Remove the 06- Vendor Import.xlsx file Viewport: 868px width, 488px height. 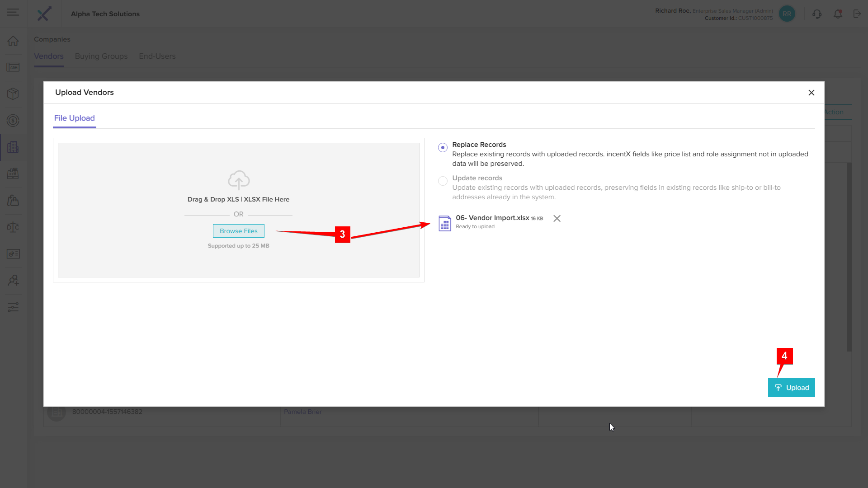[557, 218]
